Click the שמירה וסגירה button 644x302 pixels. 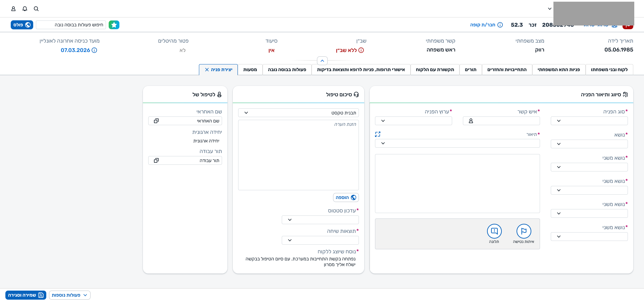[x=26, y=295]
